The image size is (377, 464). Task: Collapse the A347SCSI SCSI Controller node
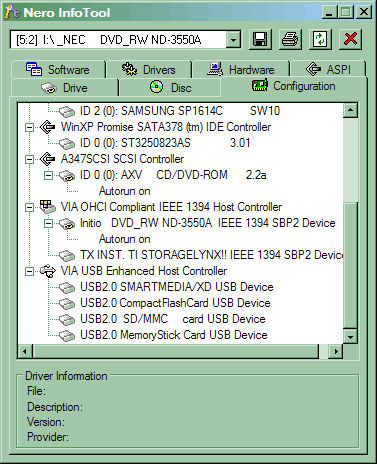point(29,159)
